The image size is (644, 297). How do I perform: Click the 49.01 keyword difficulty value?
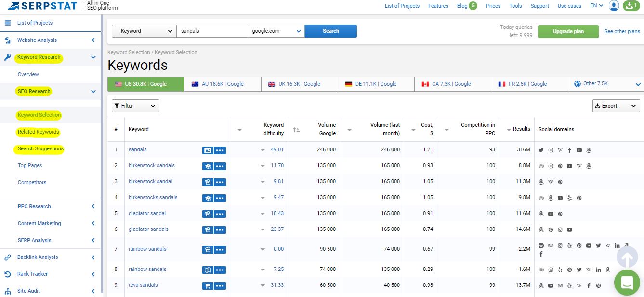click(277, 149)
